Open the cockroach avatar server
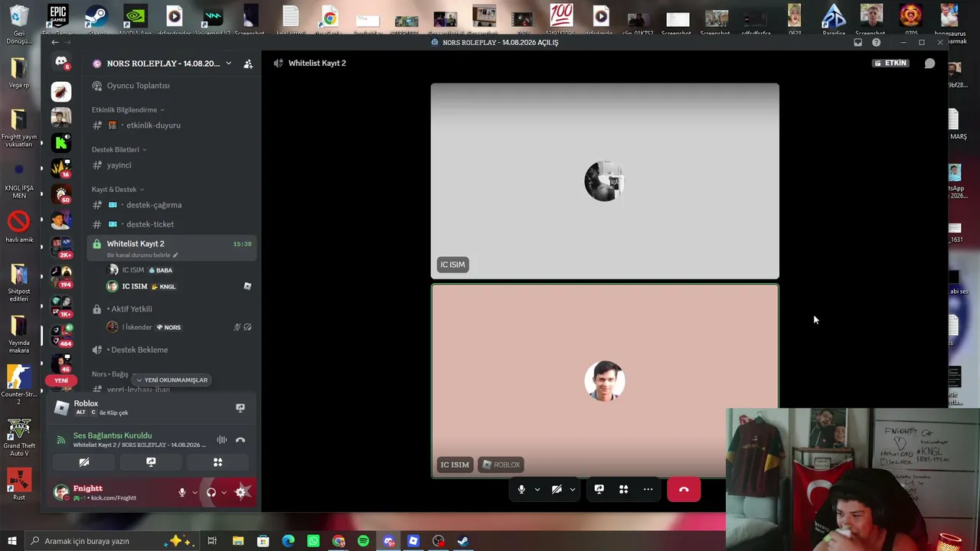The height and width of the screenshot is (551, 980). point(61,92)
